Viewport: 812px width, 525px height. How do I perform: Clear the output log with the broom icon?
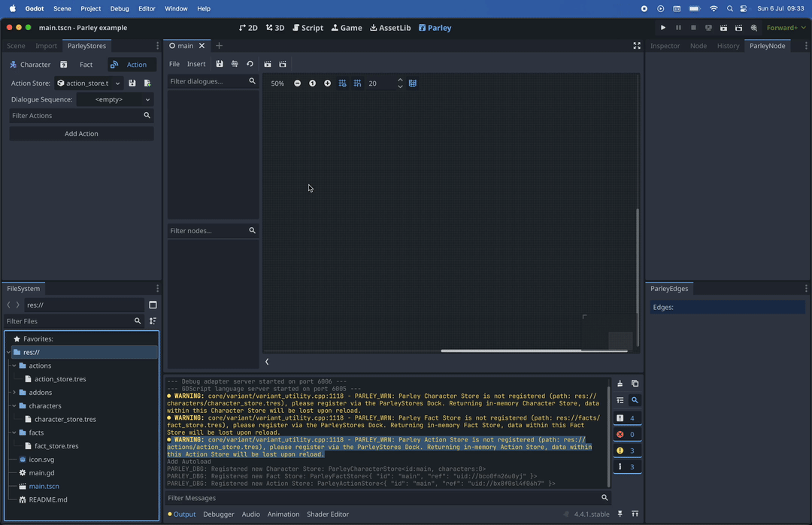[x=620, y=384]
